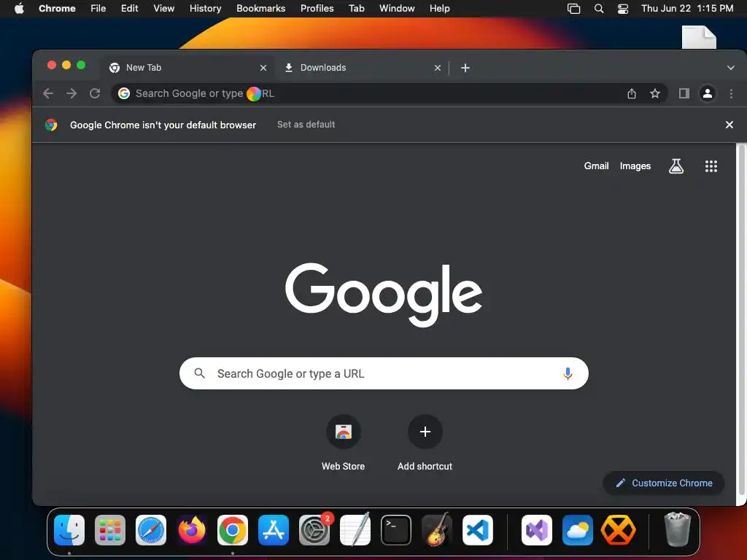Launch GarageBand from the Dock

click(x=437, y=530)
